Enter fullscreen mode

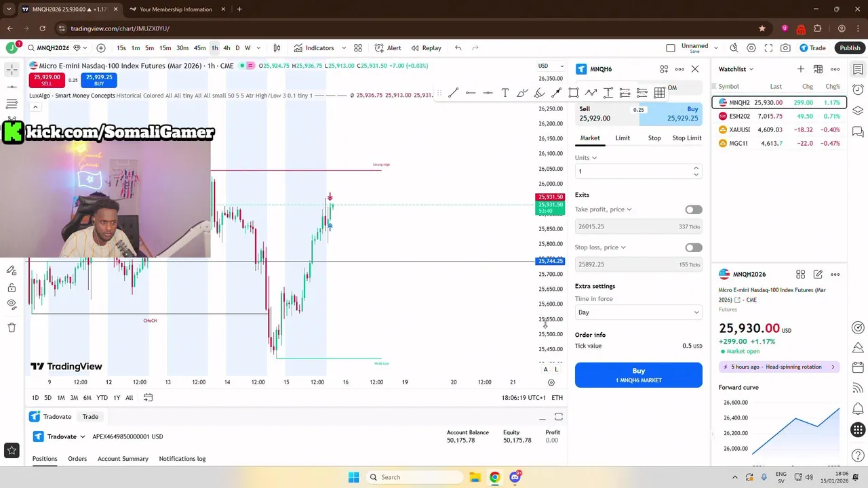click(768, 48)
